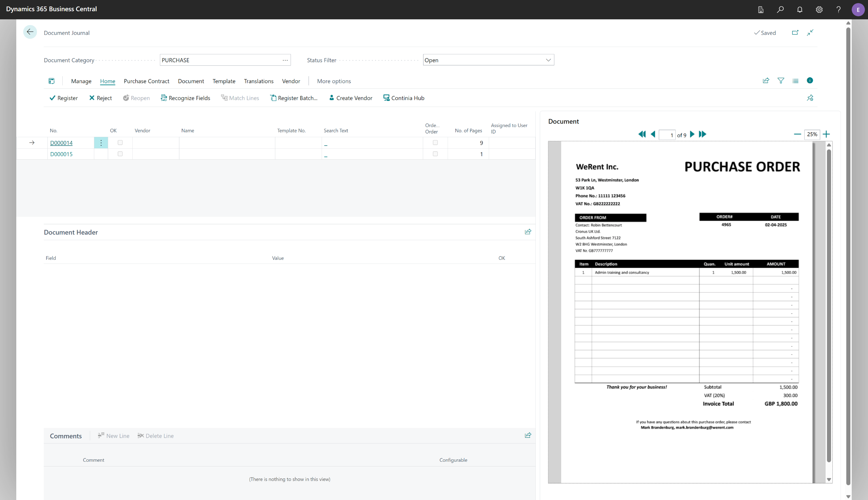
Task: Select the Home tab
Action: (107, 81)
